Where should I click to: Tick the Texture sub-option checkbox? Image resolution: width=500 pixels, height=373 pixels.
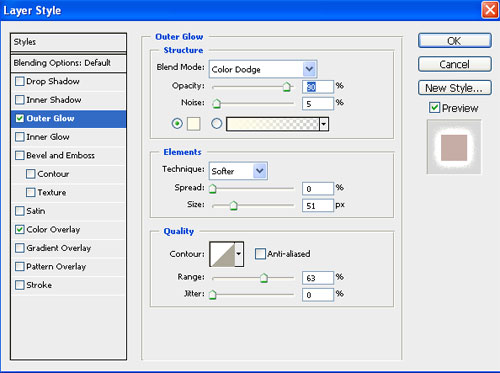(x=31, y=192)
